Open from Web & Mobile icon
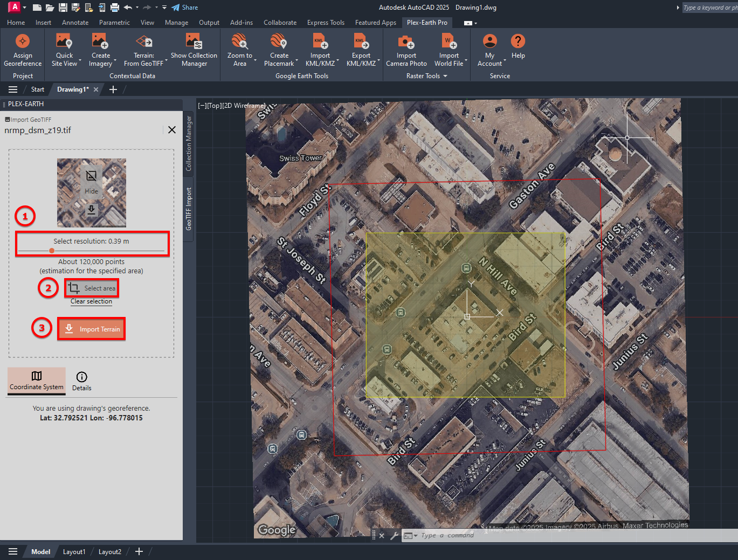The width and height of the screenshot is (738, 560). (88, 8)
